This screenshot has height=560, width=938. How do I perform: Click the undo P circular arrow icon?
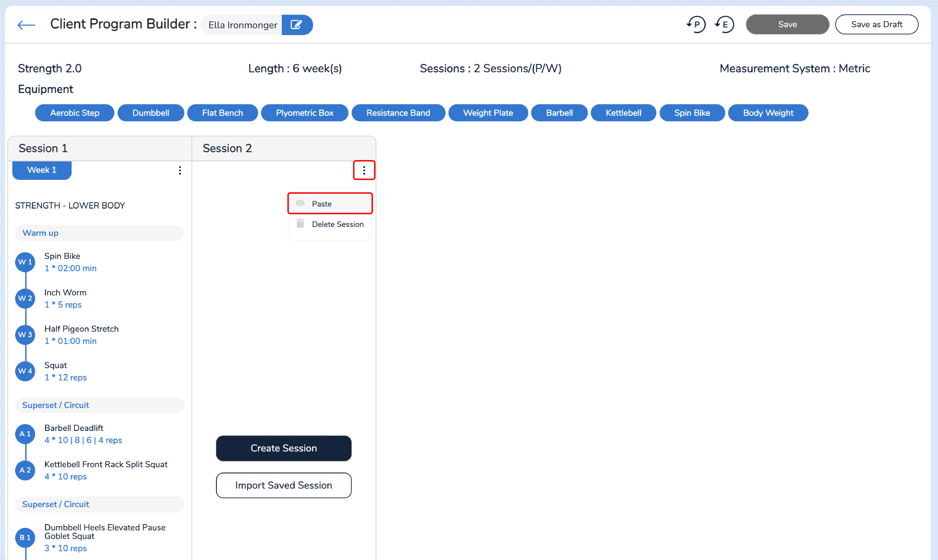coord(696,24)
